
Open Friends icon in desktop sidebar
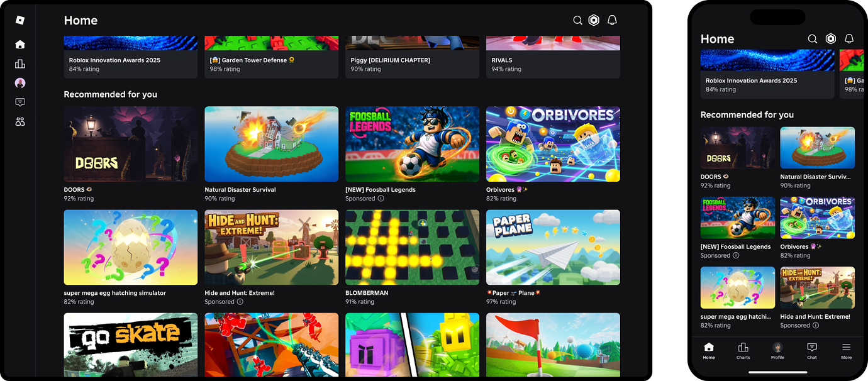click(x=20, y=122)
